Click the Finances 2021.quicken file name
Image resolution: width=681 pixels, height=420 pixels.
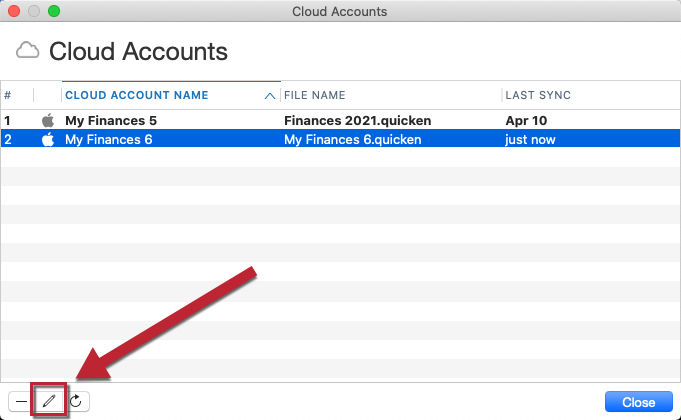coord(357,120)
